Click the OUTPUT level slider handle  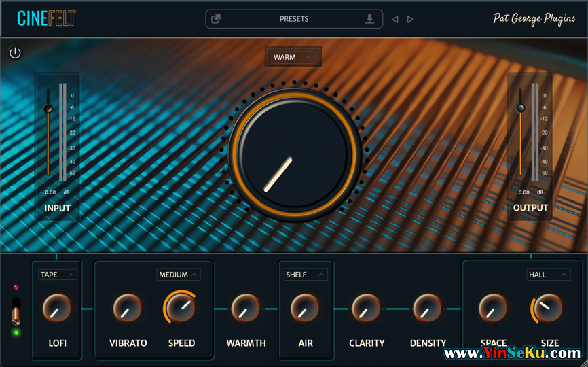(520, 108)
